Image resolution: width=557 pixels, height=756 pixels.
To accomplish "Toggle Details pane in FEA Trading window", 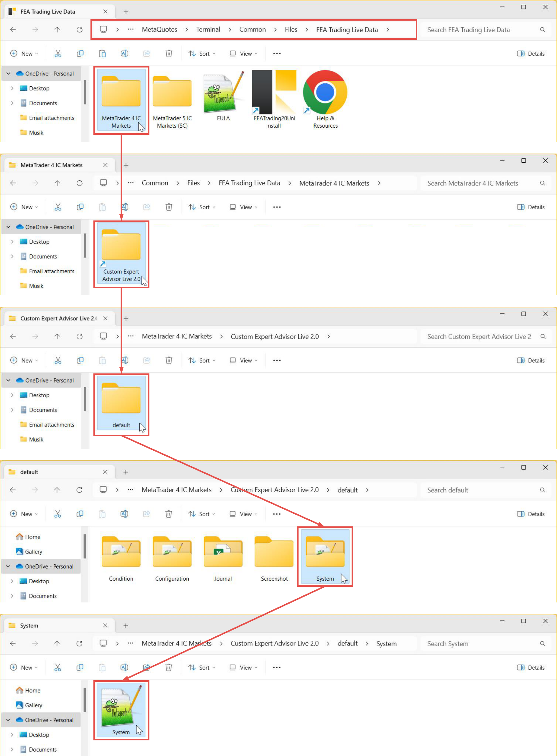I will [x=531, y=54].
